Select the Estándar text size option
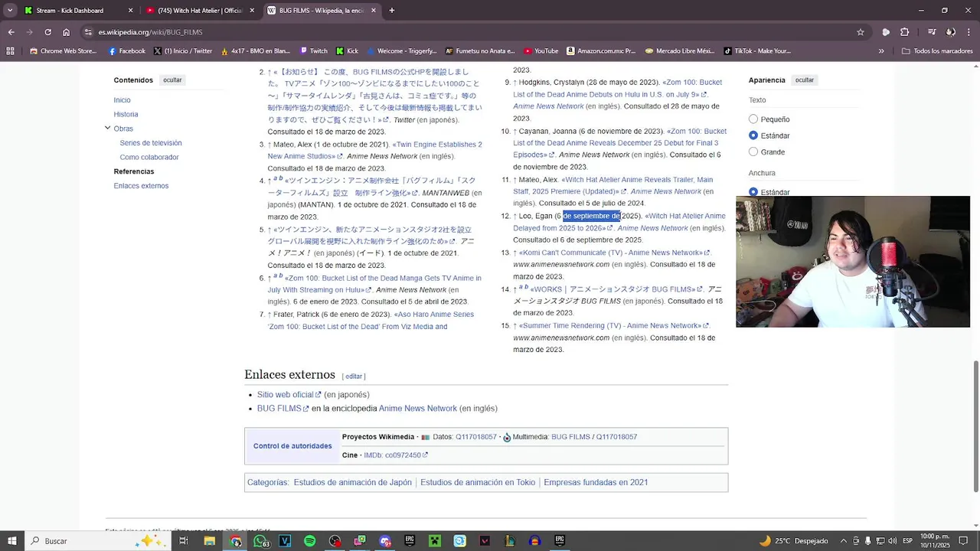The width and height of the screenshot is (980, 551). pos(753,135)
